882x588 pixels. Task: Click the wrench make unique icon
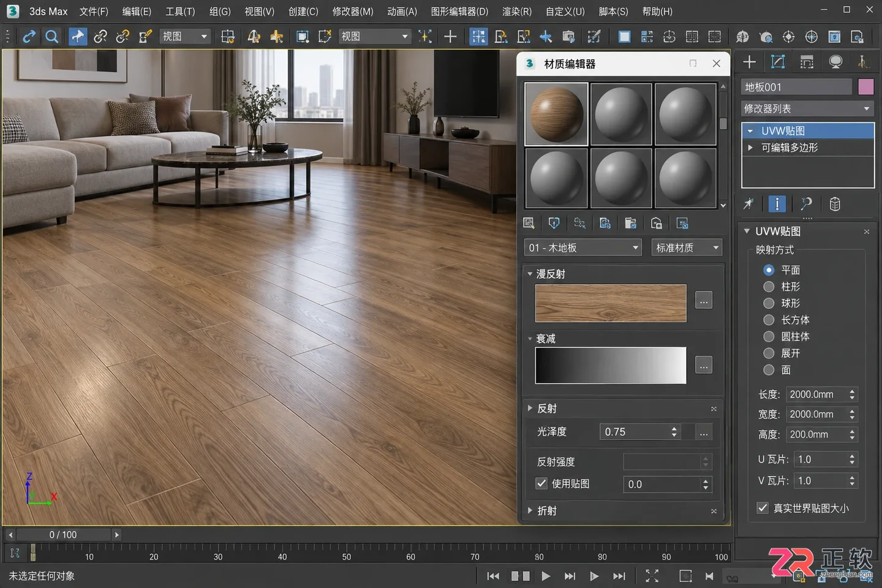(x=806, y=204)
